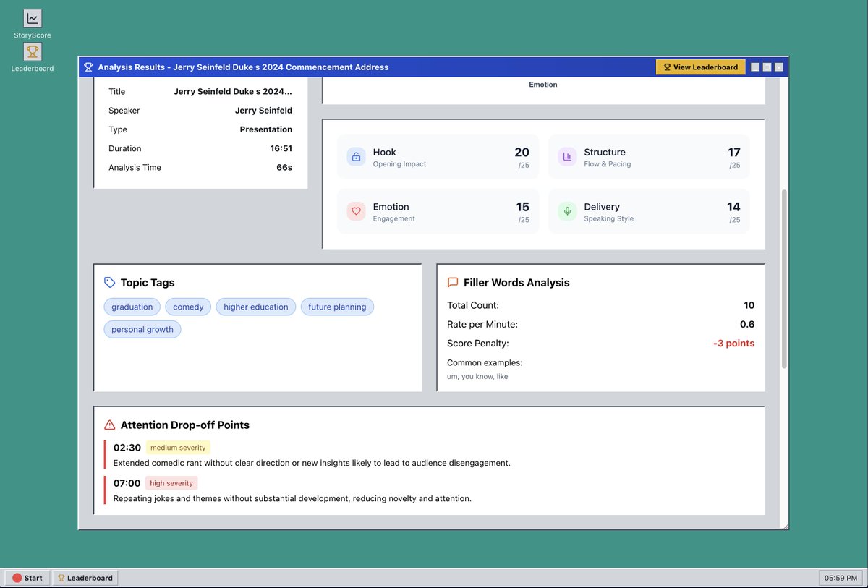
Task: Click the red Start button icon in the taskbar
Action: (x=17, y=578)
